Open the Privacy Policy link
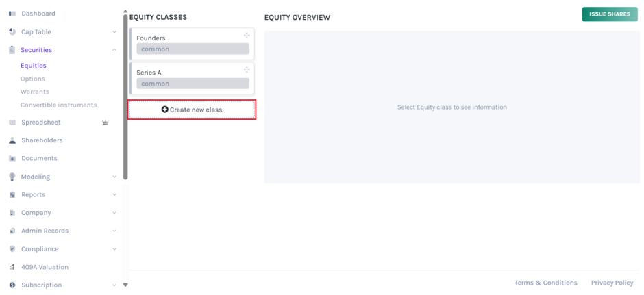The width and height of the screenshot is (644, 295). (x=612, y=283)
